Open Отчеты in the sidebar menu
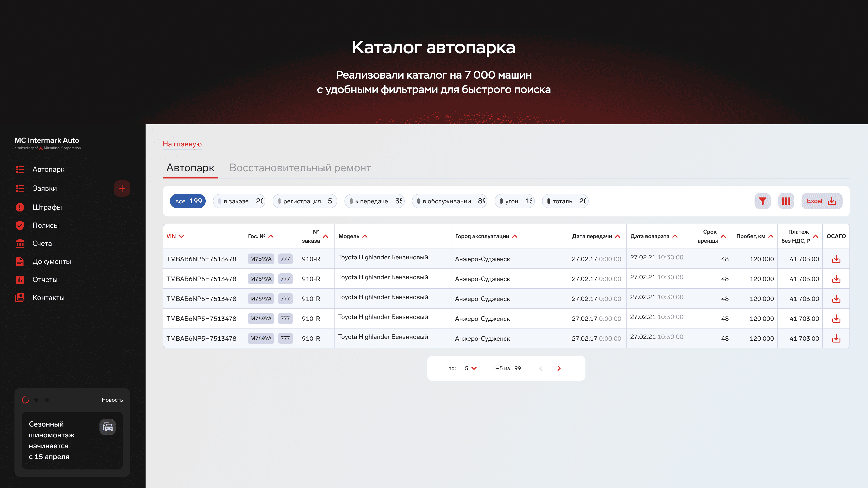 click(x=45, y=279)
